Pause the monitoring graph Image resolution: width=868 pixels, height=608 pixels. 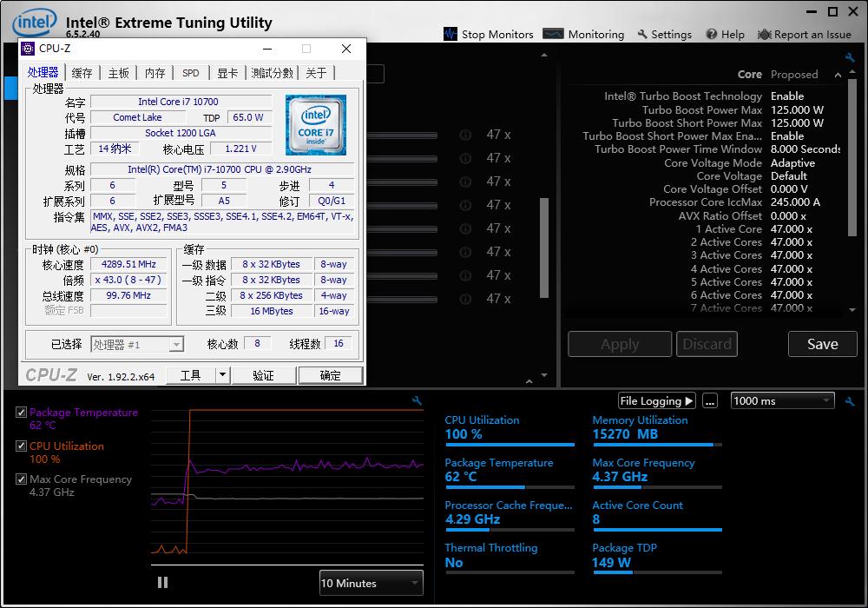pos(162,583)
